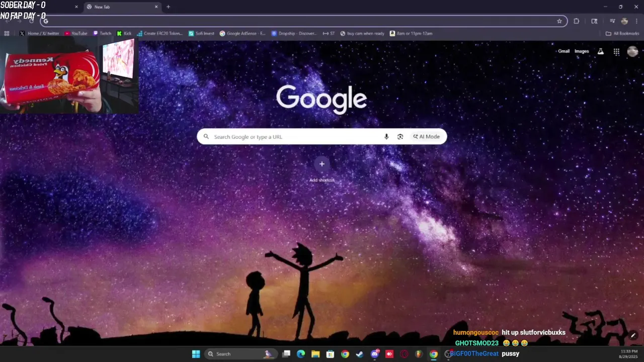
Task: Open the Kick bookmark
Action: pyautogui.click(x=124, y=33)
